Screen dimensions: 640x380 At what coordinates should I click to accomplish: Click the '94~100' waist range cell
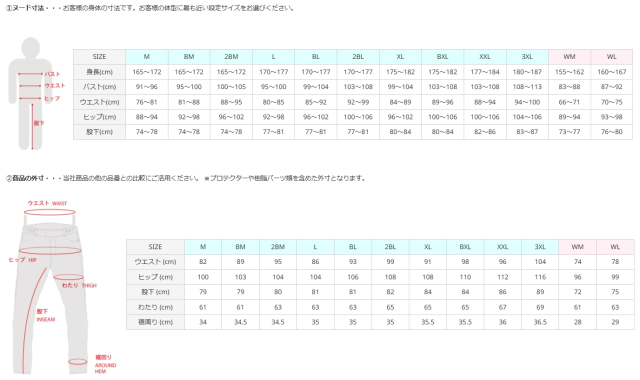pos(527,102)
